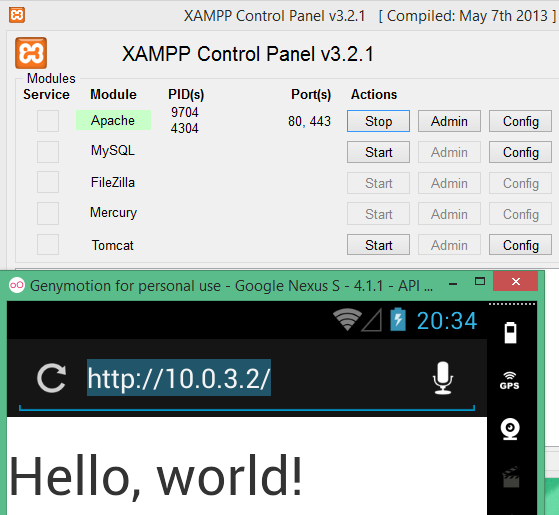Open MySQL Config

[x=520, y=152]
